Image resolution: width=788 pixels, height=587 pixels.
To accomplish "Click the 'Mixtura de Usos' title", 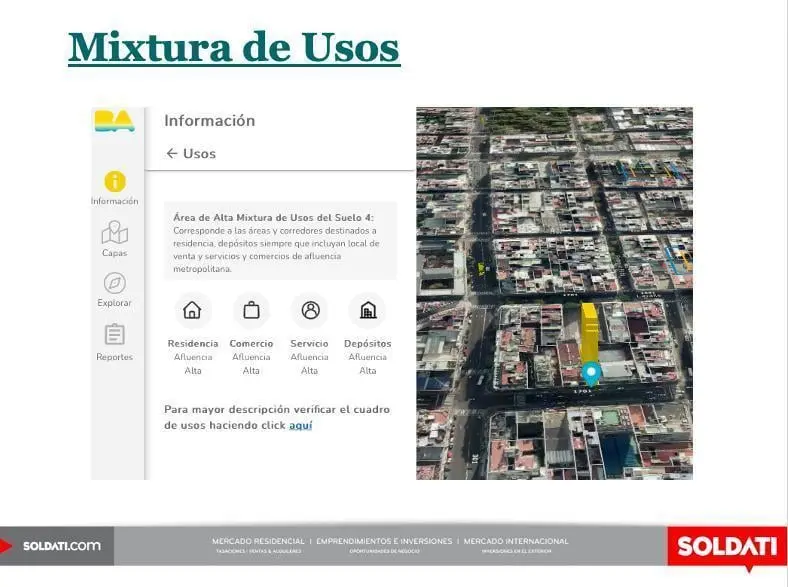I will point(234,48).
